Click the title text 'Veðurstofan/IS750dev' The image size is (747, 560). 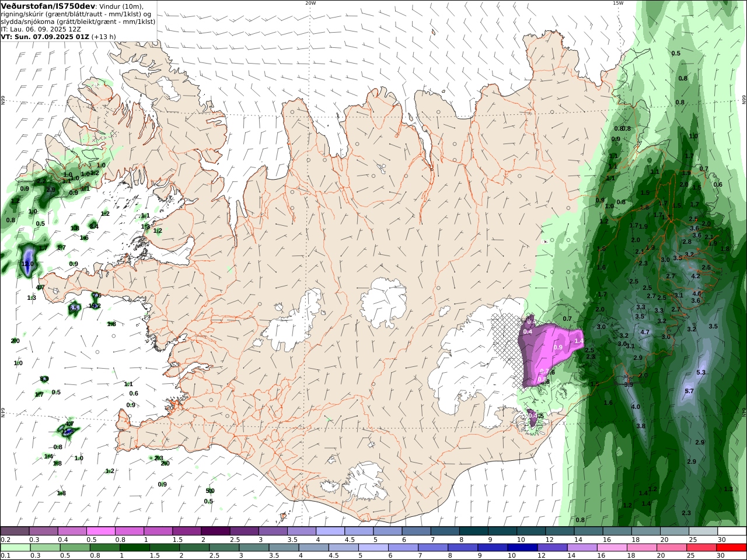pos(48,6)
